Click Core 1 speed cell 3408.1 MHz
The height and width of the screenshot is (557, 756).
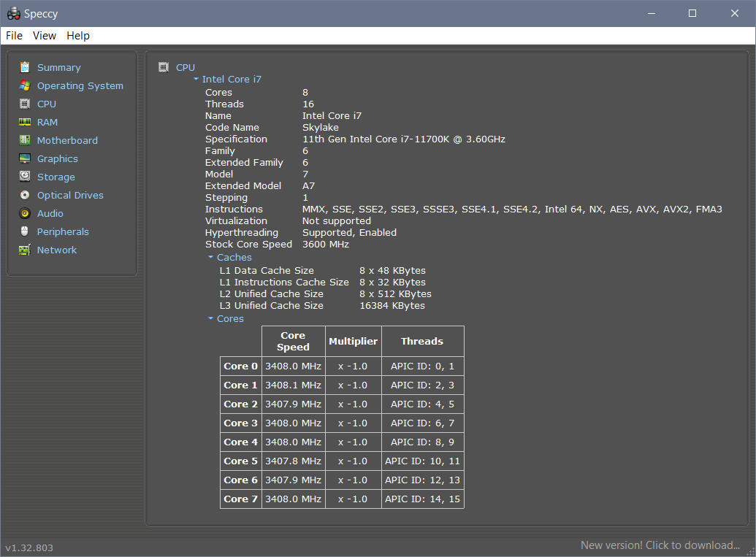tap(293, 385)
